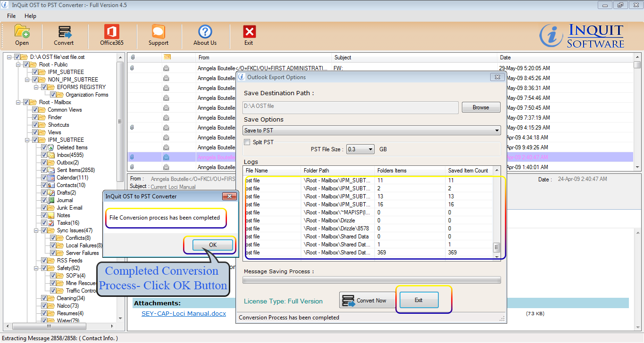Open the About Us icon
This screenshot has height=343, width=644.
pos(205,32)
